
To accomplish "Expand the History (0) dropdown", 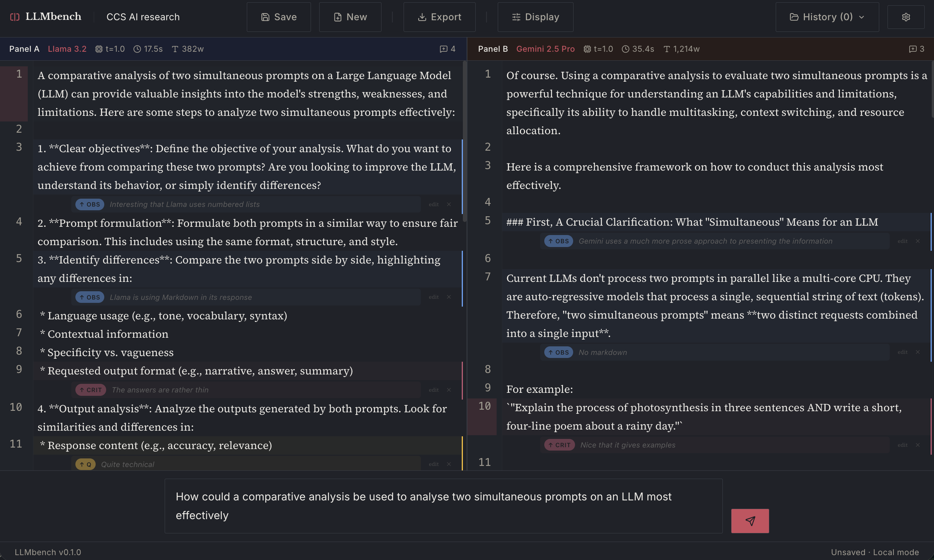I will [x=827, y=17].
